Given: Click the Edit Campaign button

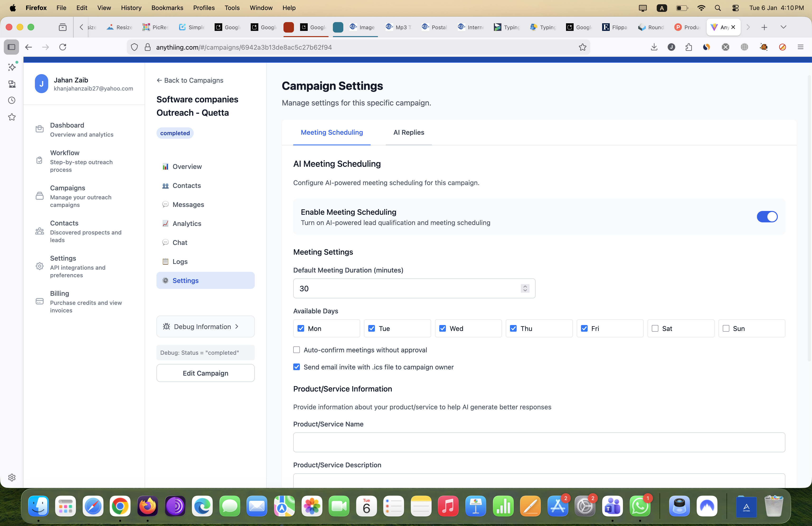Looking at the screenshot, I should 205,373.
